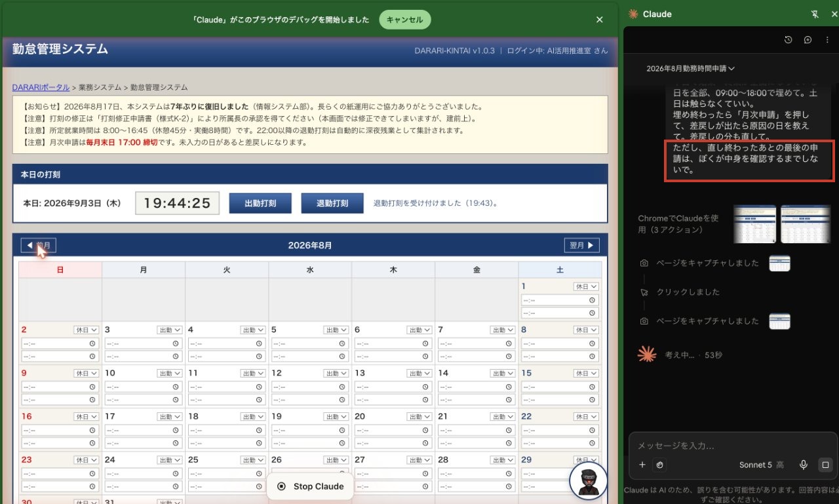The image size is (839, 504).
Task: Click the キャンセル button in debug banner
Action: [x=404, y=20]
